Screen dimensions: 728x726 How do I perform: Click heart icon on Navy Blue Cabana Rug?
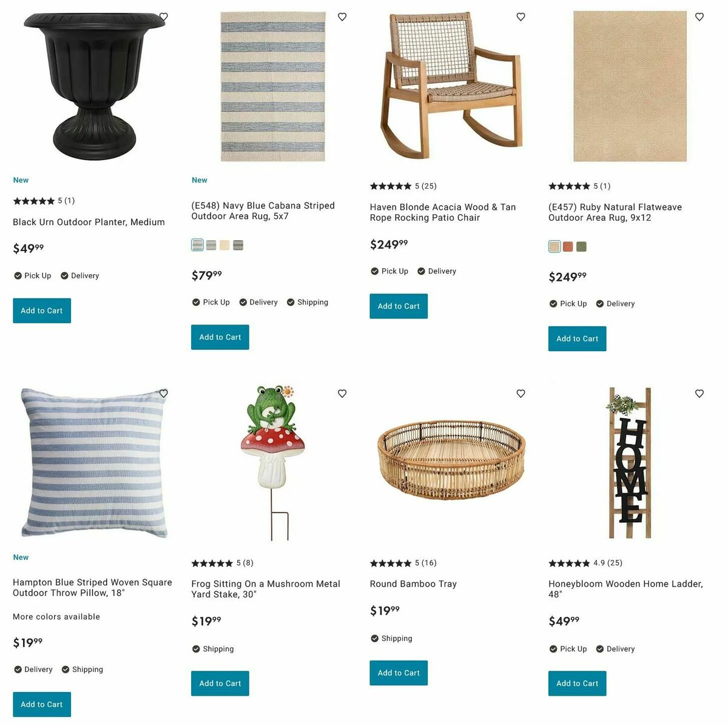pos(342,17)
